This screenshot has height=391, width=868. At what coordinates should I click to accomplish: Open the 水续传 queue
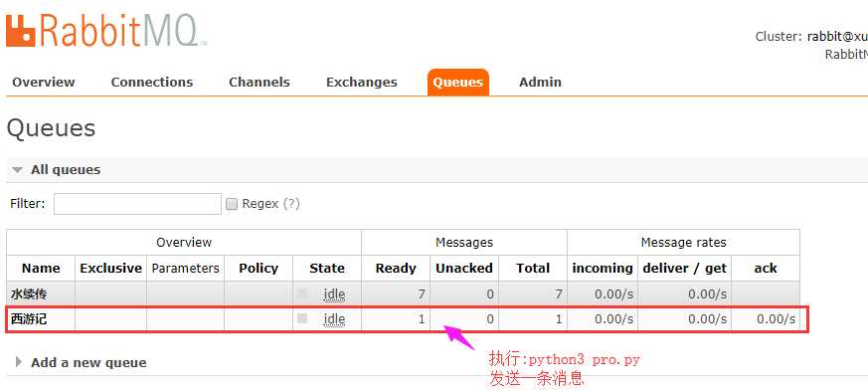(29, 294)
